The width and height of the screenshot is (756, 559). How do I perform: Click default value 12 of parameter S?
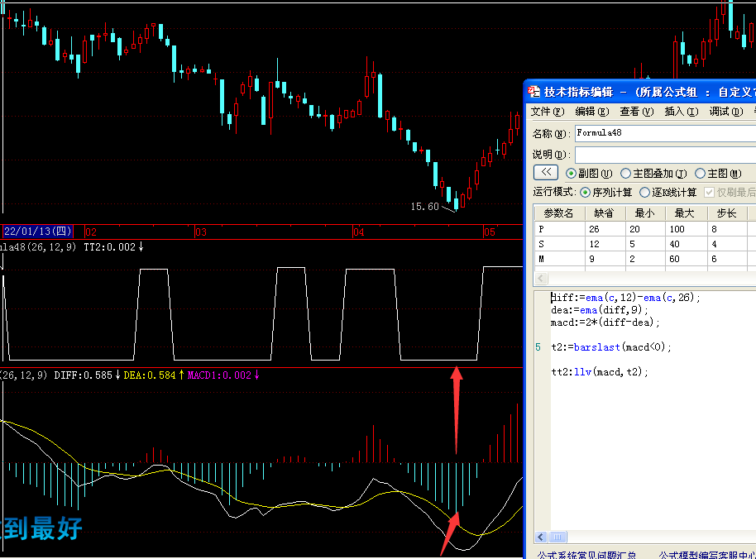(x=605, y=244)
